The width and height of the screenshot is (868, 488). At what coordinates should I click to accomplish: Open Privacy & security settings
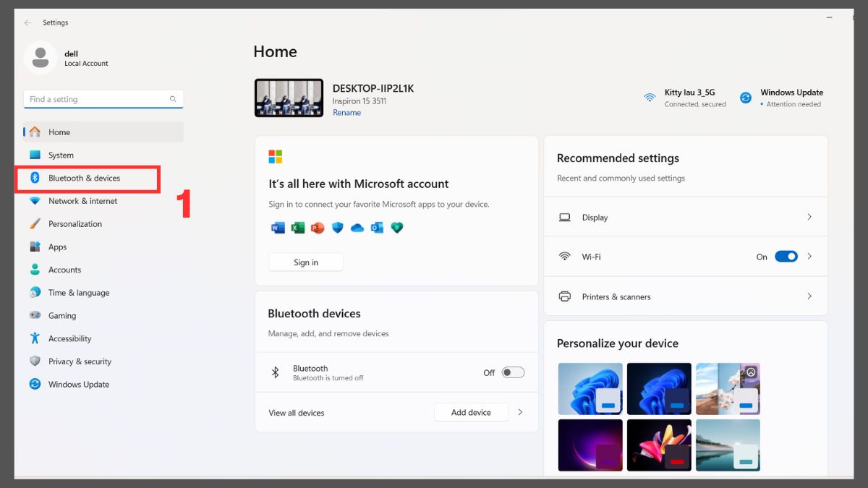coord(103,361)
